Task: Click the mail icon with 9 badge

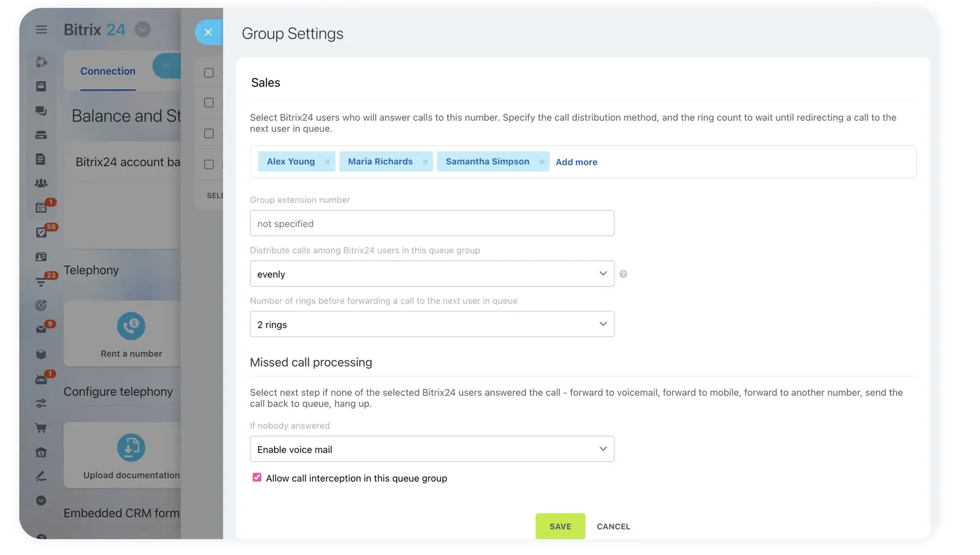Action: 41,329
